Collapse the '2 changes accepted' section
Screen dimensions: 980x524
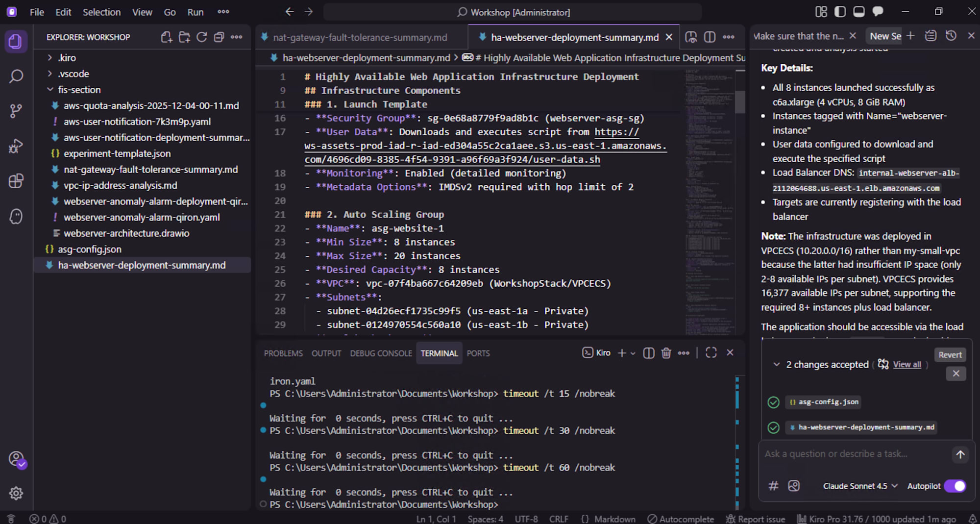tap(776, 364)
